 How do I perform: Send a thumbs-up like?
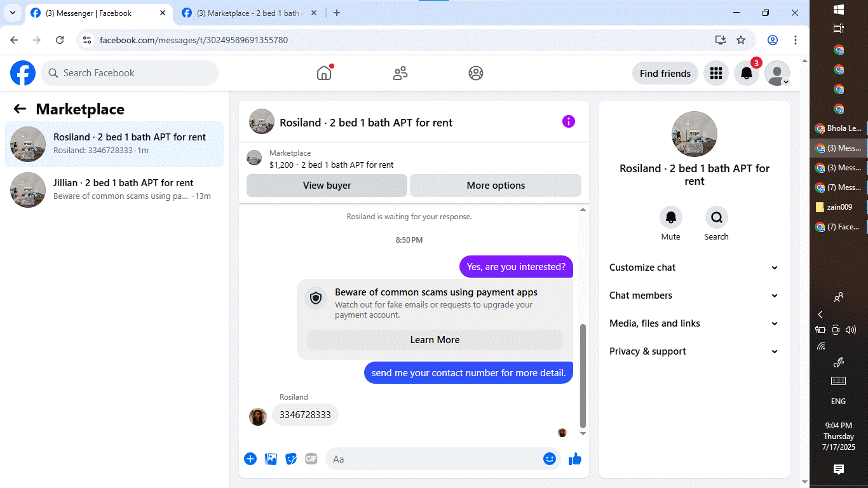(575, 459)
